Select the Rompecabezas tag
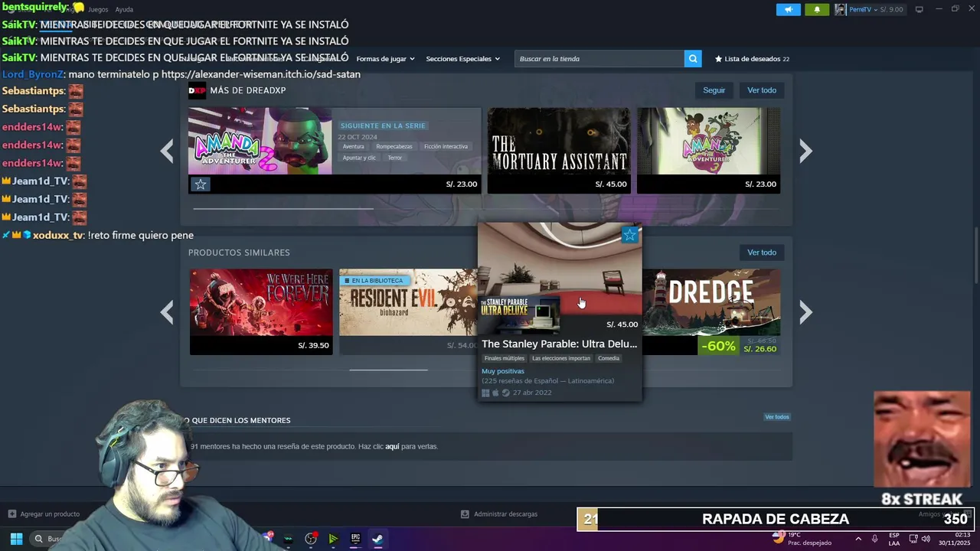 (x=394, y=147)
